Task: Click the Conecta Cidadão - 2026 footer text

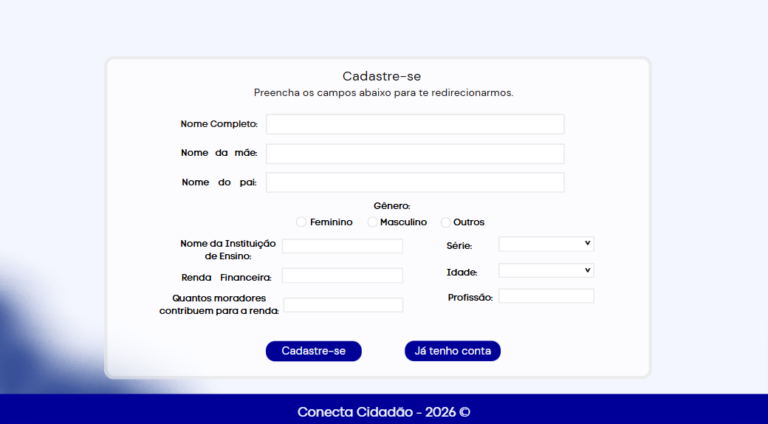Action: point(384,412)
